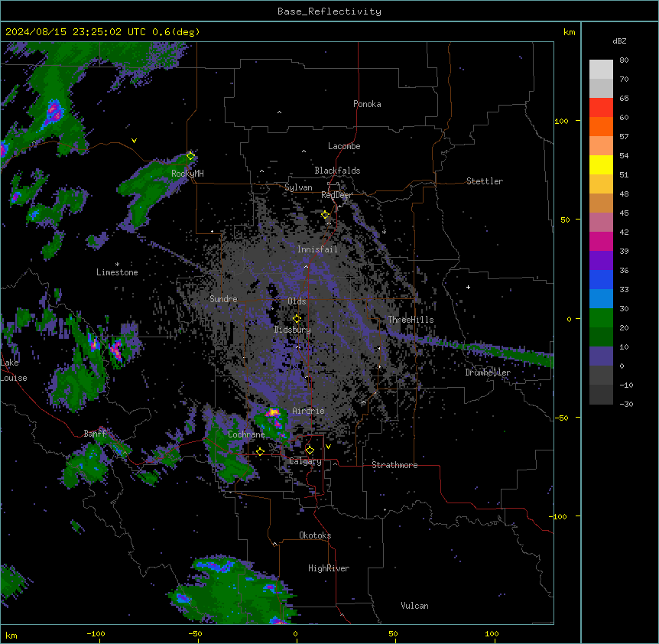Viewport: 659px width, 644px height.
Task: Click the Stettler city label
Action: 485,181
